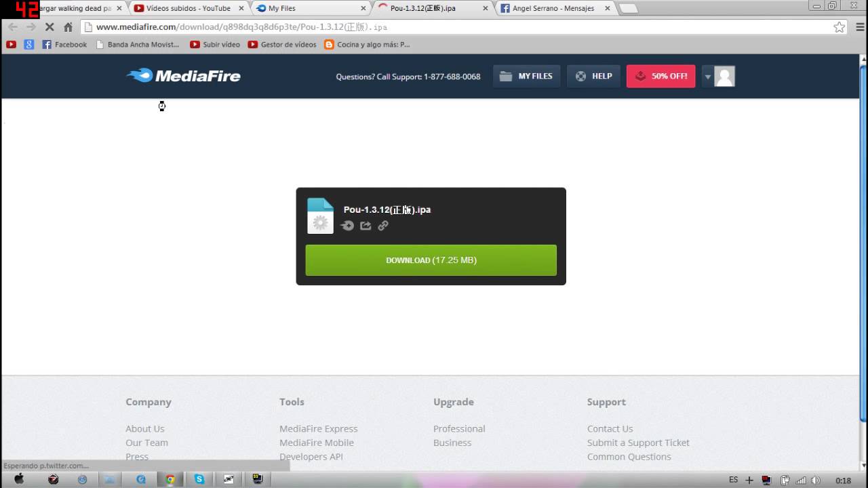Image resolution: width=868 pixels, height=488 pixels.
Task: Open the Common Questions link
Action: click(x=629, y=456)
